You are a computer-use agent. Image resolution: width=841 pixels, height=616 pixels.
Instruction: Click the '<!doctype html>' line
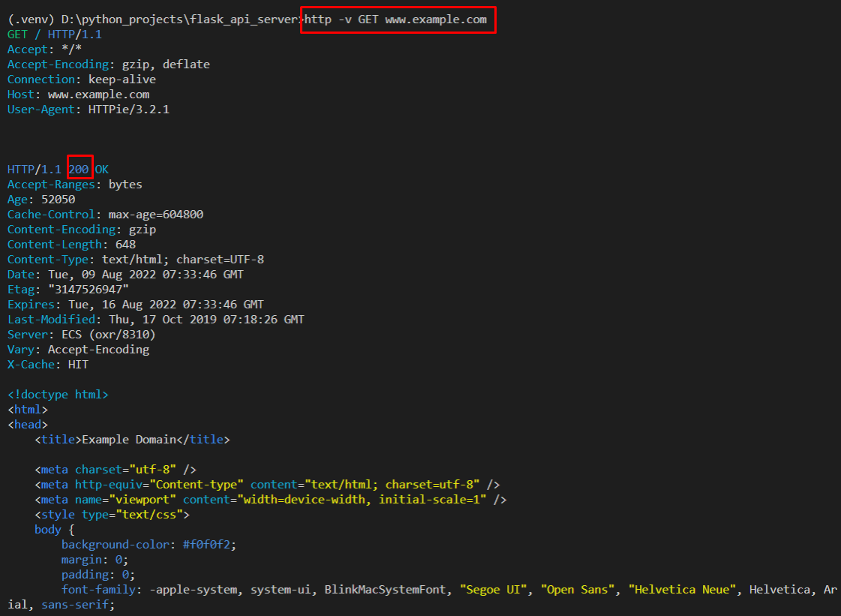pyautogui.click(x=58, y=395)
